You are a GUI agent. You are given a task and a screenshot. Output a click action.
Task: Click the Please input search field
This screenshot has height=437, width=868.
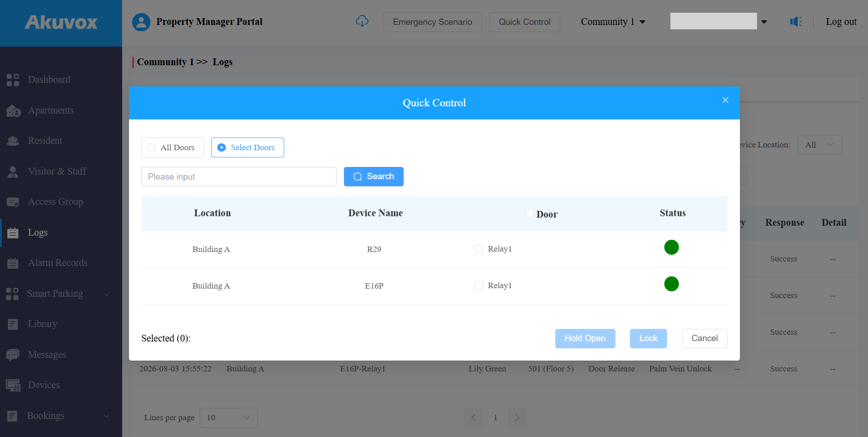coord(239,176)
